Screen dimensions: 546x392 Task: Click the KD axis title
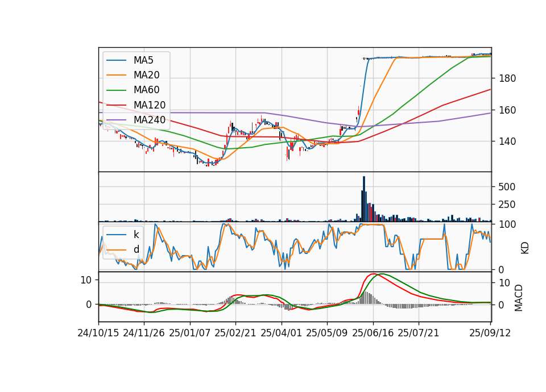(525, 248)
